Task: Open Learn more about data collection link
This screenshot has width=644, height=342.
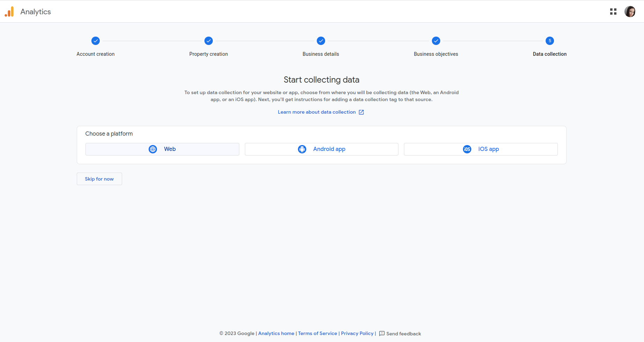Action: (316, 112)
